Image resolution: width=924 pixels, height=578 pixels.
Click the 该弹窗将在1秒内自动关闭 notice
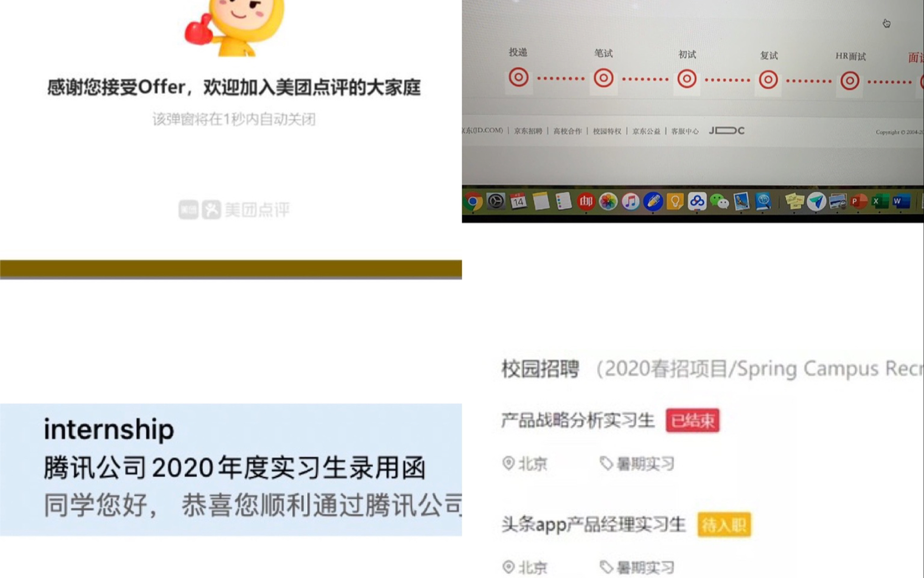point(234,119)
